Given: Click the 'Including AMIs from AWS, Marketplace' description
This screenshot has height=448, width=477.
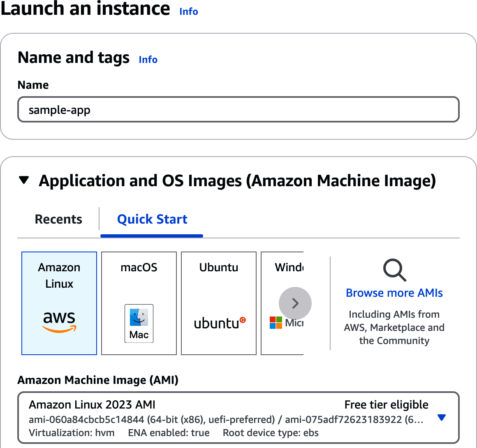Looking at the screenshot, I should click(x=394, y=327).
